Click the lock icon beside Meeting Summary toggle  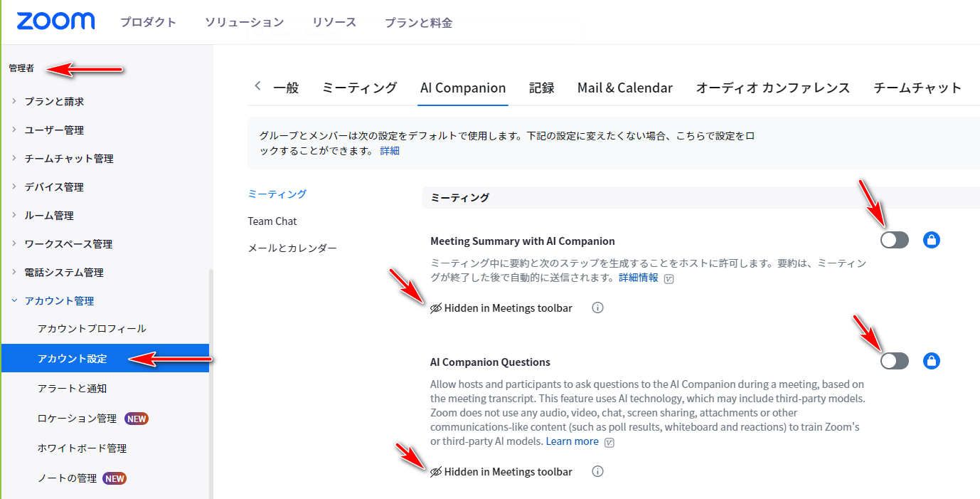tap(932, 240)
